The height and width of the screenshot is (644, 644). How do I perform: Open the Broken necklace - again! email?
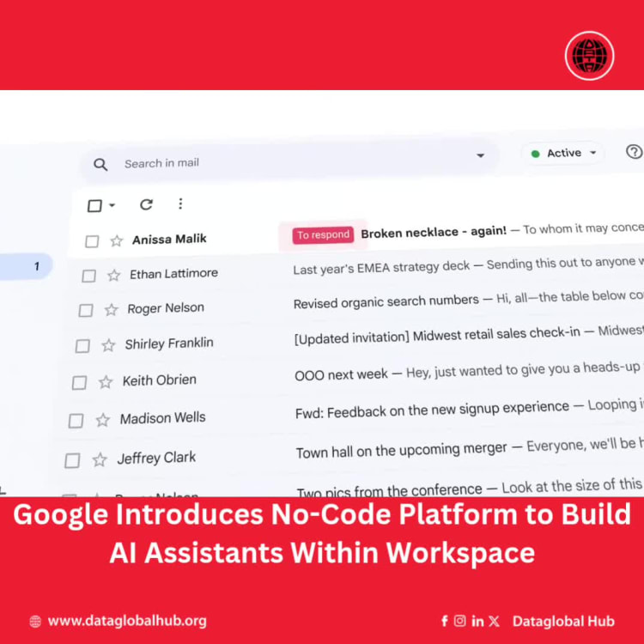[x=434, y=232]
